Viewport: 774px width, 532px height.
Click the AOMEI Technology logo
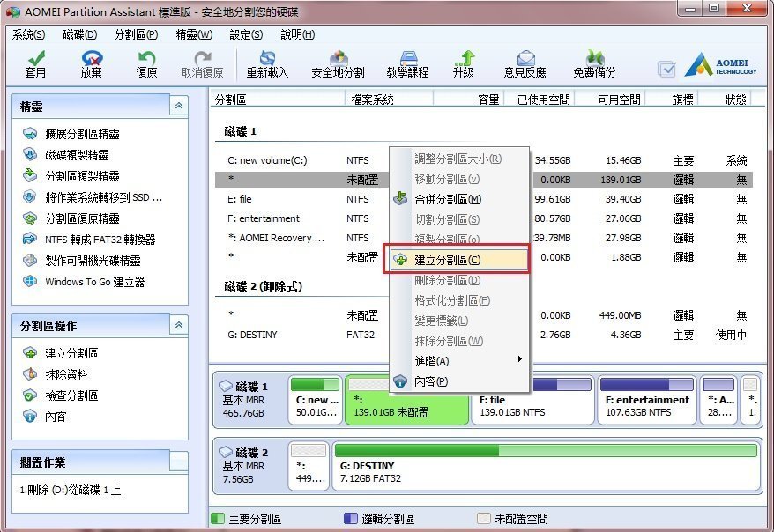point(721,65)
